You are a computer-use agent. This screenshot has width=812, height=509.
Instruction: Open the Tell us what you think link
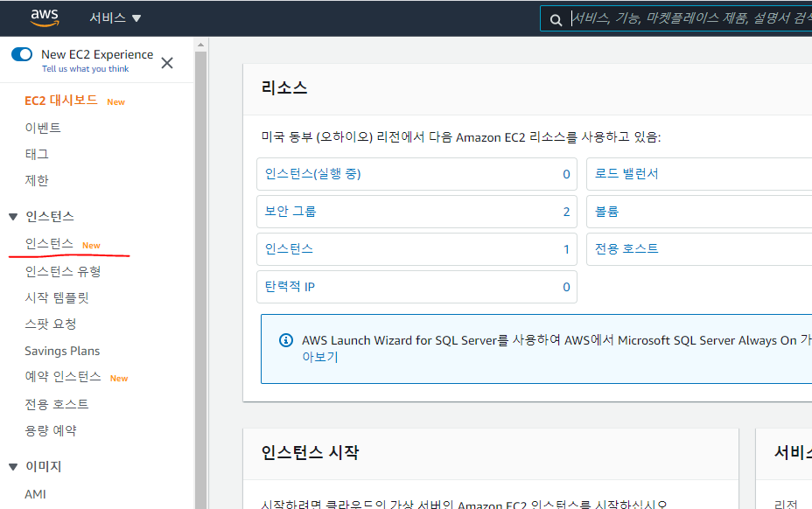click(86, 69)
